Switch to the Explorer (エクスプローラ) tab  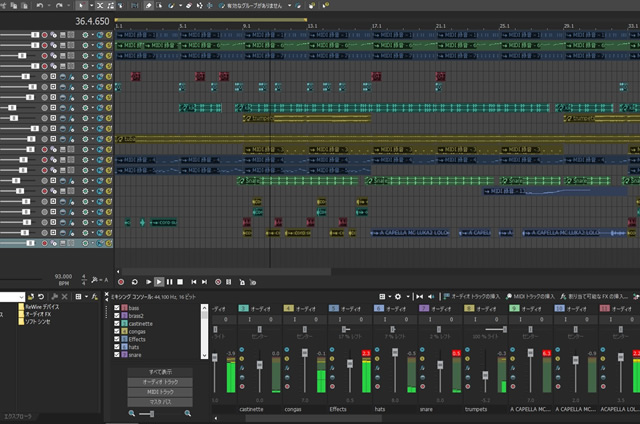point(18,416)
